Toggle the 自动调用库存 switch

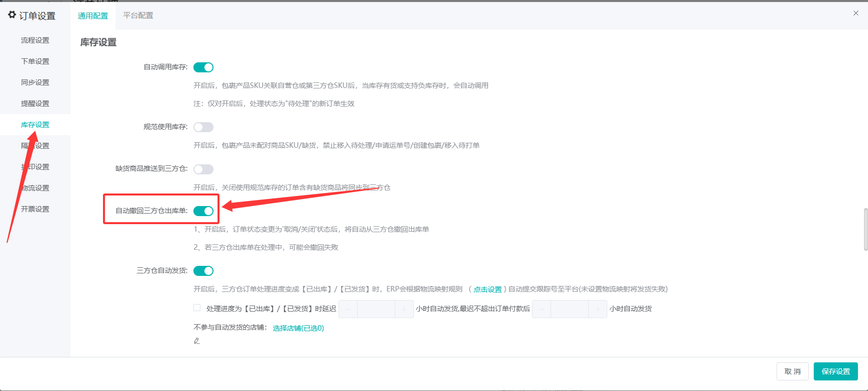(x=203, y=67)
